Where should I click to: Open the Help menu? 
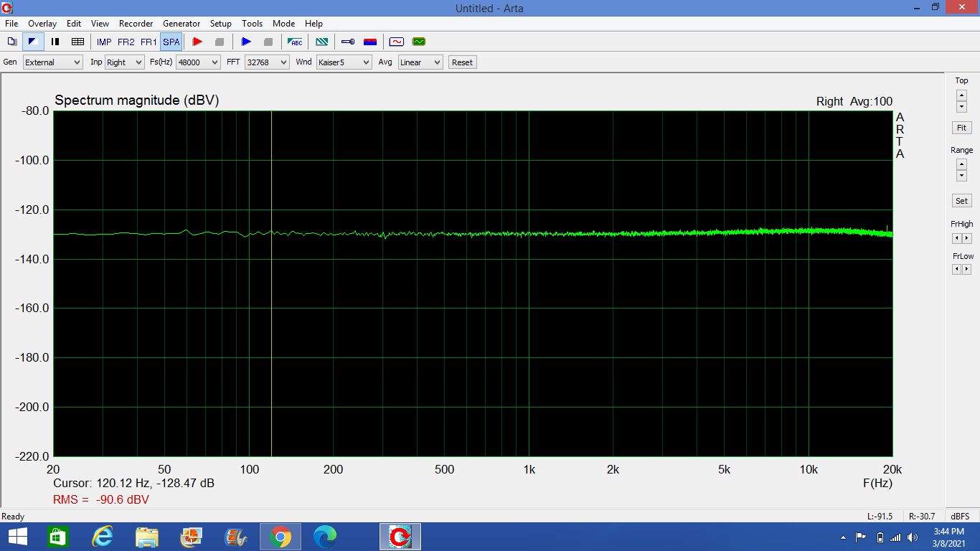[x=314, y=24]
